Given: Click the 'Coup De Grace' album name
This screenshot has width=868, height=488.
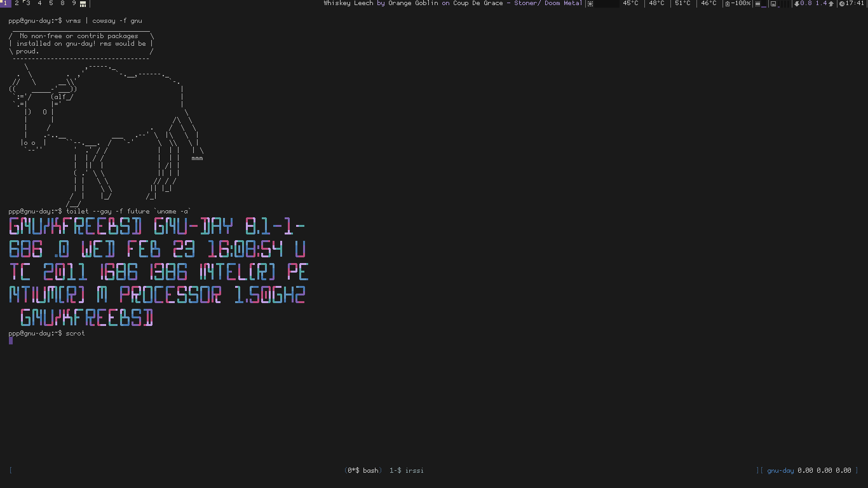Looking at the screenshot, I should click(478, 3).
